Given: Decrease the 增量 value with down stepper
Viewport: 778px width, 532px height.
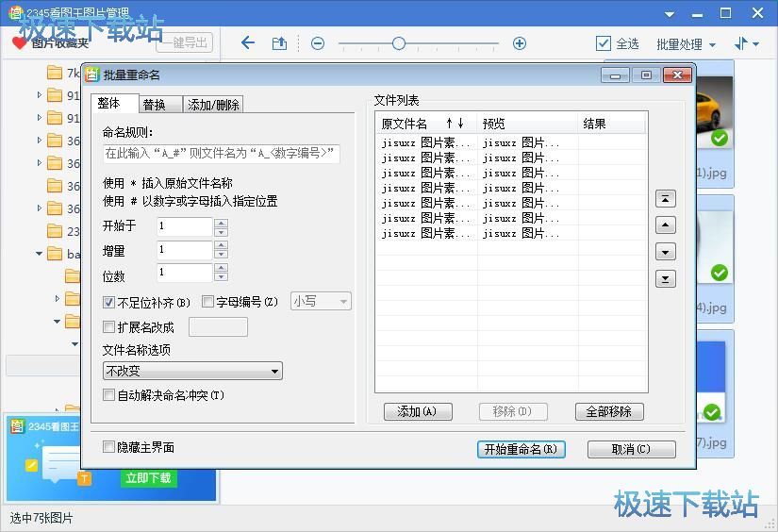Looking at the screenshot, I should point(222,254).
